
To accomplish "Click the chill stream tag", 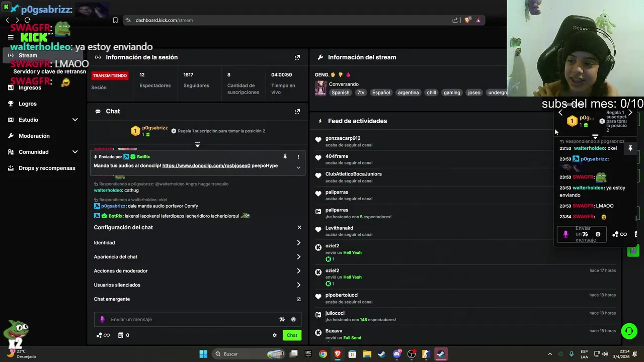I will [x=431, y=93].
